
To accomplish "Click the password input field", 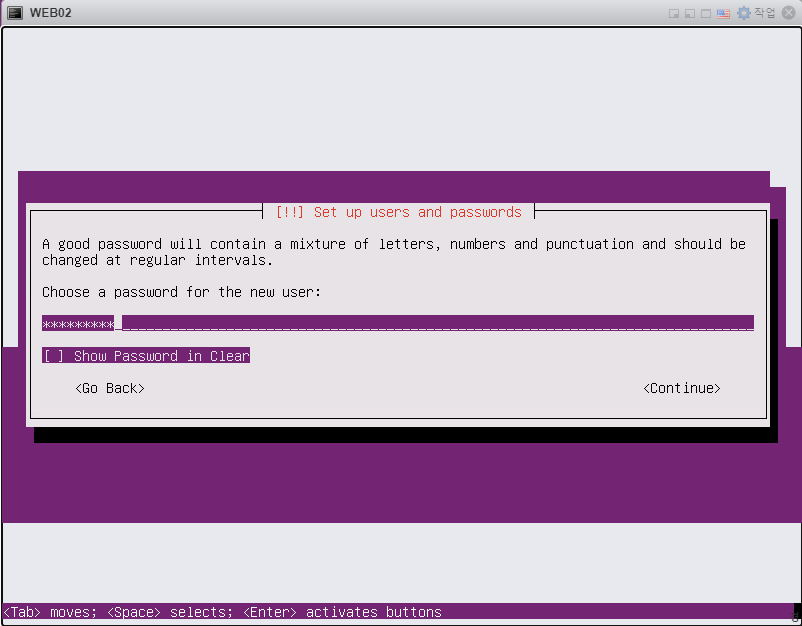I will [397, 323].
